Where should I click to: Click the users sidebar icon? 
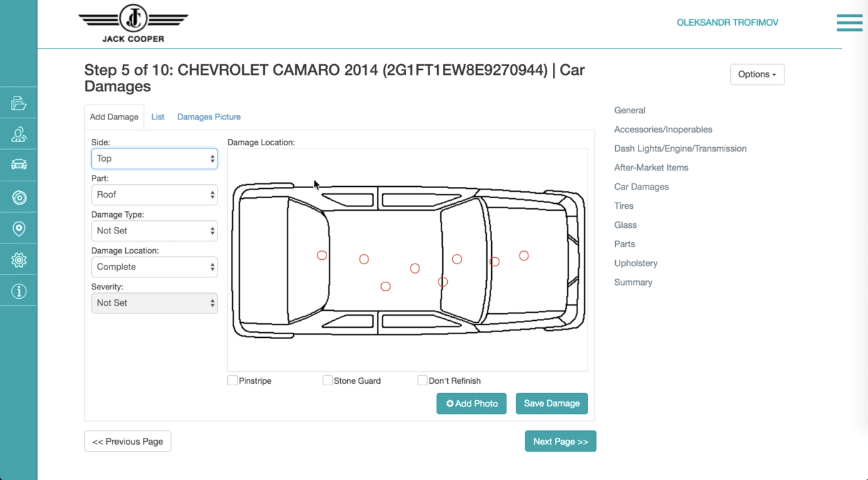click(19, 134)
